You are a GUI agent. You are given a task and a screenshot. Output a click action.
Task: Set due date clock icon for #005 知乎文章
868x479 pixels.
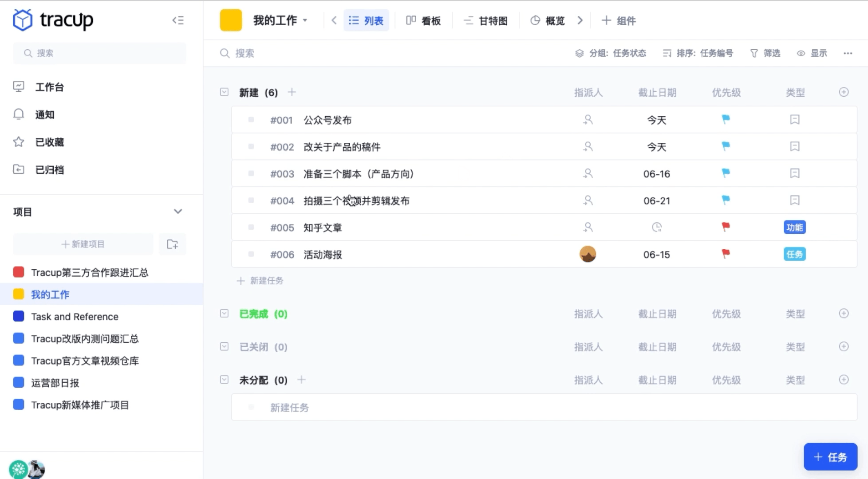click(657, 227)
